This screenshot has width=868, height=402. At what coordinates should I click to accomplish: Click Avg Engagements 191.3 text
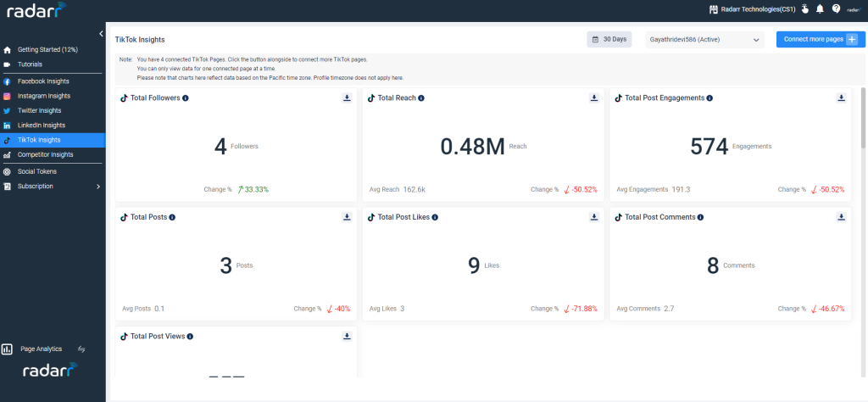[654, 189]
